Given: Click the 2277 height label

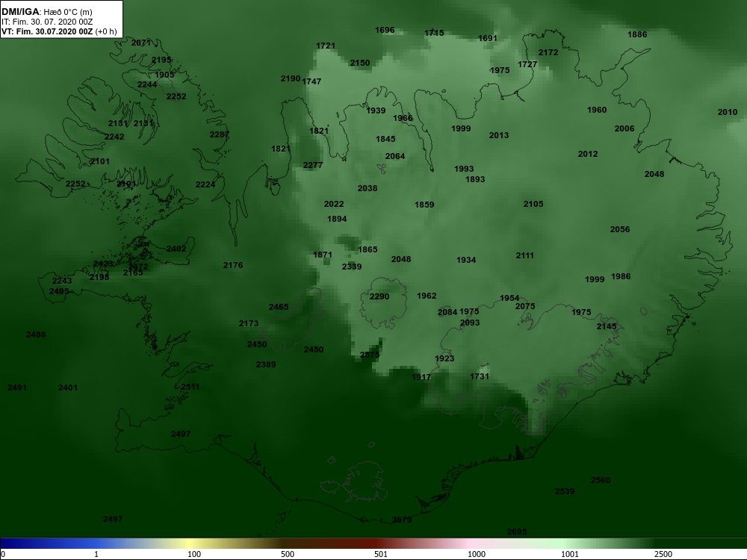Looking at the screenshot, I should pos(313,165).
